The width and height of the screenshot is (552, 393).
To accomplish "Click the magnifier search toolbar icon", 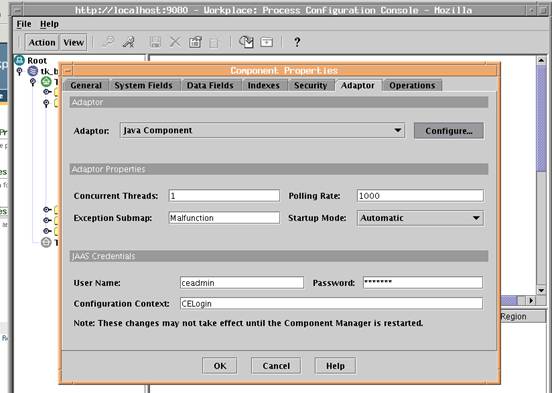I will (x=108, y=42).
